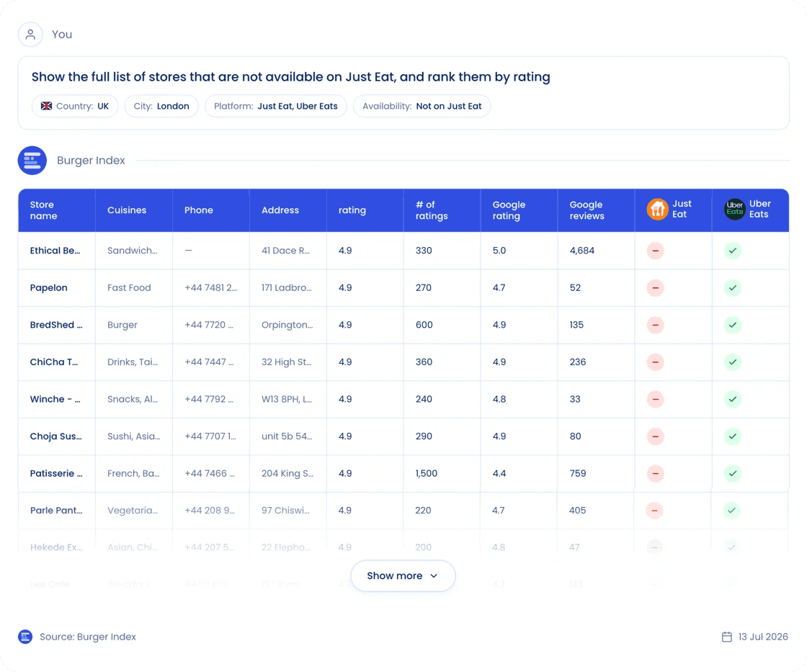
Task: Click red Just Eat minus for Ethical Be… row
Action: point(655,251)
